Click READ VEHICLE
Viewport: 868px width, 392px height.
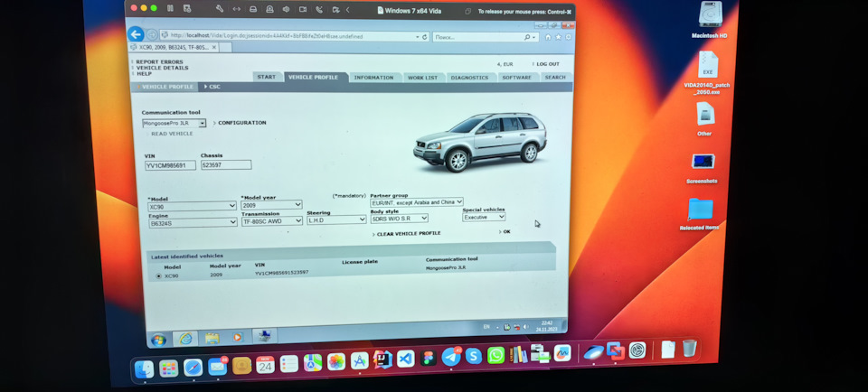pyautogui.click(x=172, y=134)
